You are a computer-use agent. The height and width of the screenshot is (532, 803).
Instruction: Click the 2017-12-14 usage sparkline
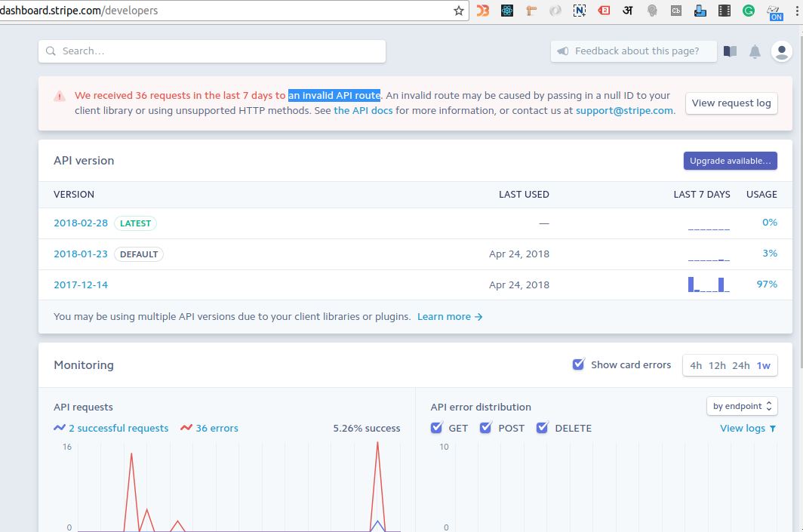tap(709, 284)
